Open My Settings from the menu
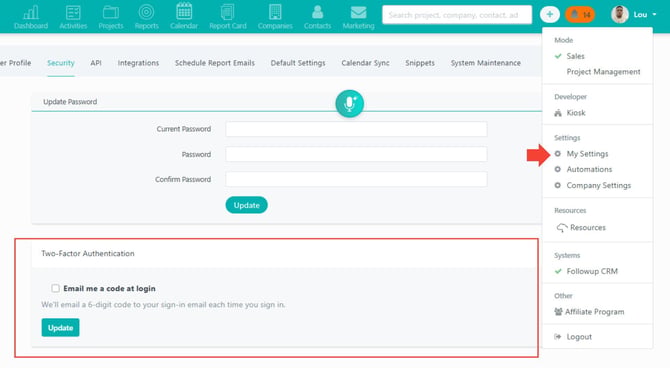 click(587, 154)
